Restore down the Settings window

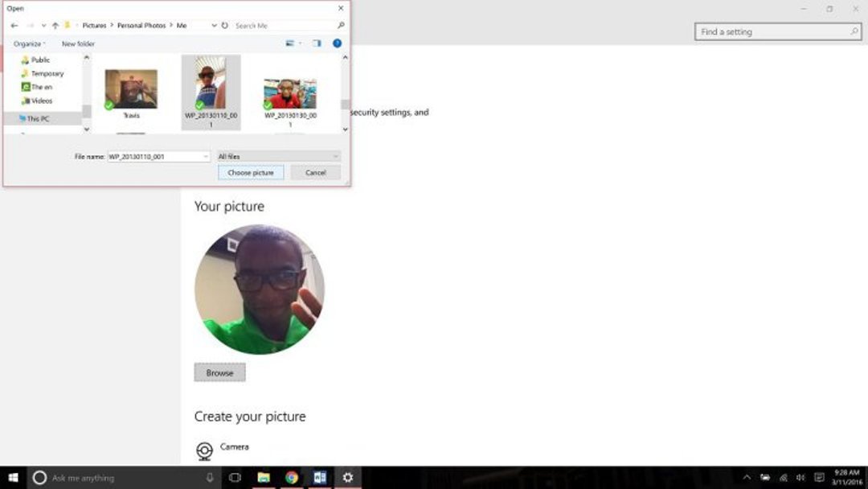(829, 9)
